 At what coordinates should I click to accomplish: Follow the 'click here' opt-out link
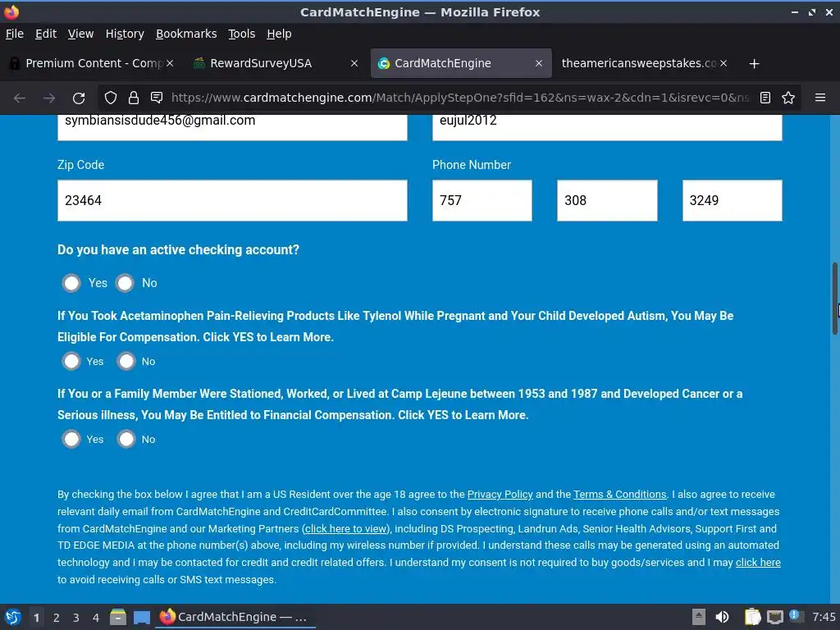click(x=757, y=563)
